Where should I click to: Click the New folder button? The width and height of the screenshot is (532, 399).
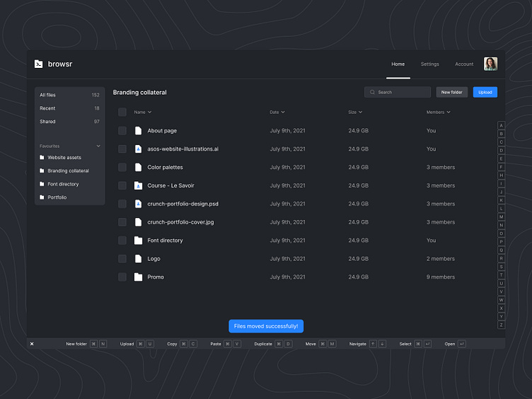coord(451,92)
